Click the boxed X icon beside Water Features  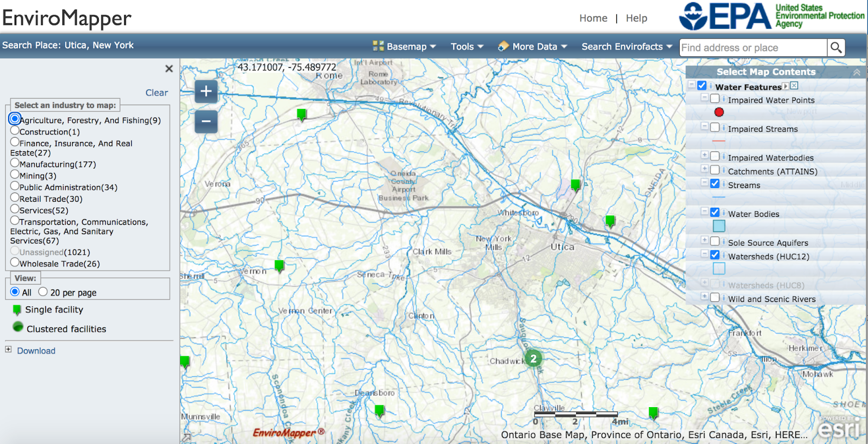pyautogui.click(x=794, y=86)
